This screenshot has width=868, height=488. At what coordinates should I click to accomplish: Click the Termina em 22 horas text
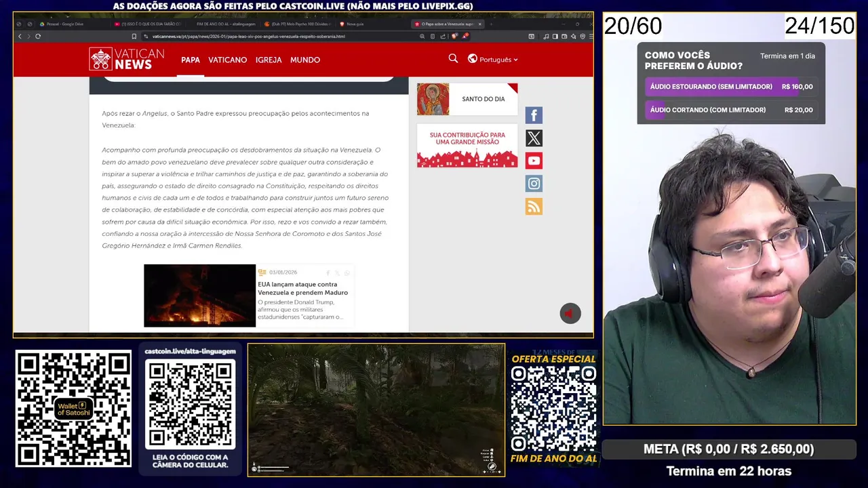pos(728,471)
